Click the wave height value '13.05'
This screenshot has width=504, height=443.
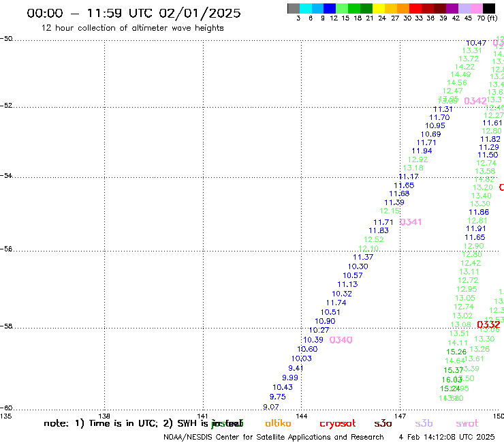point(465,299)
